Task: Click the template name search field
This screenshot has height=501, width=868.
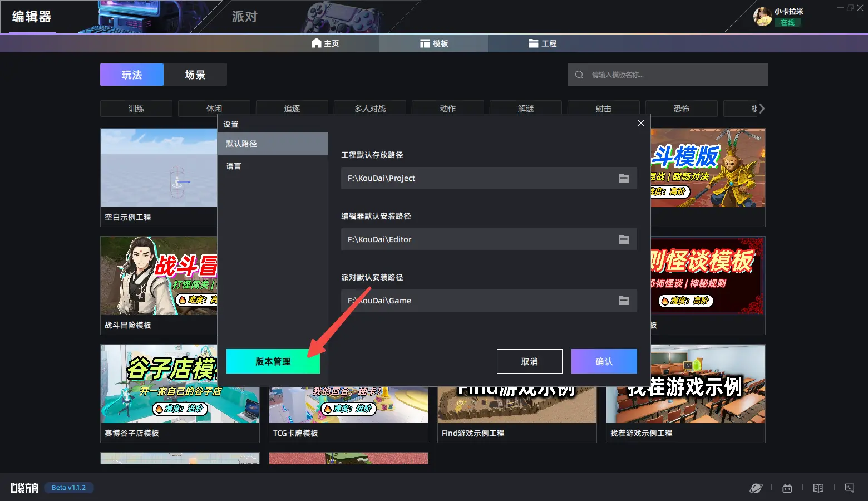Action: [673, 75]
